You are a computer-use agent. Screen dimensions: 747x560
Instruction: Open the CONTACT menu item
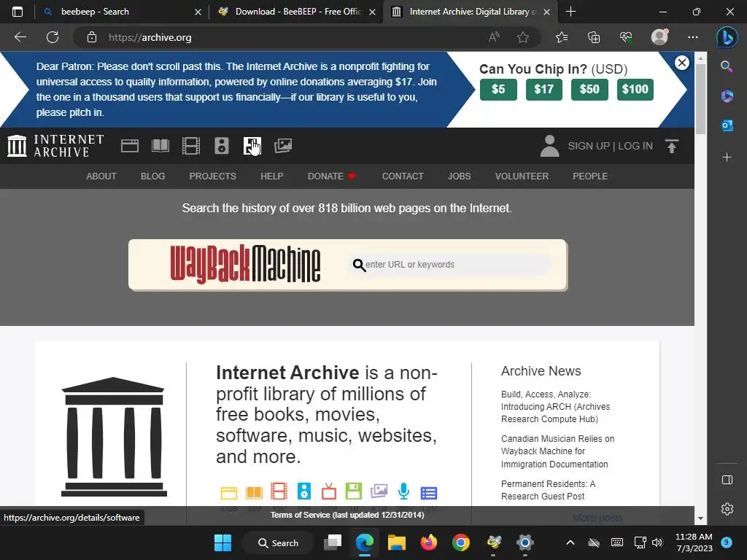pos(403,176)
